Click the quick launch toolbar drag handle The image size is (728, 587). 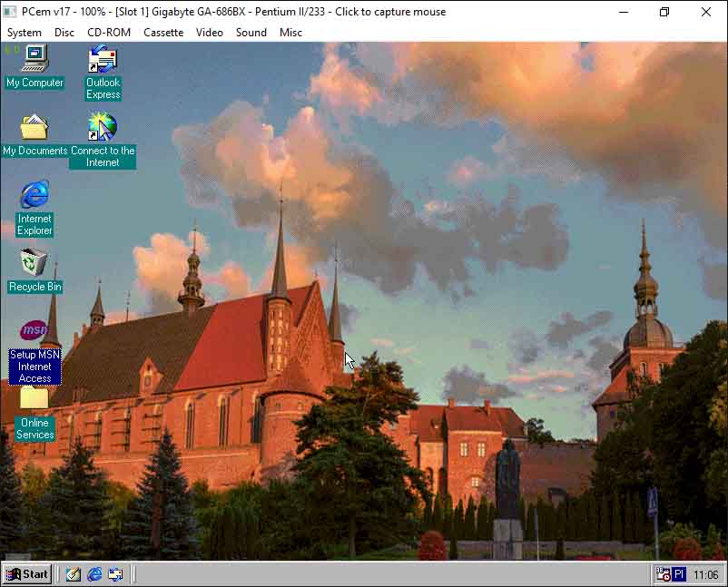pyautogui.click(x=58, y=574)
